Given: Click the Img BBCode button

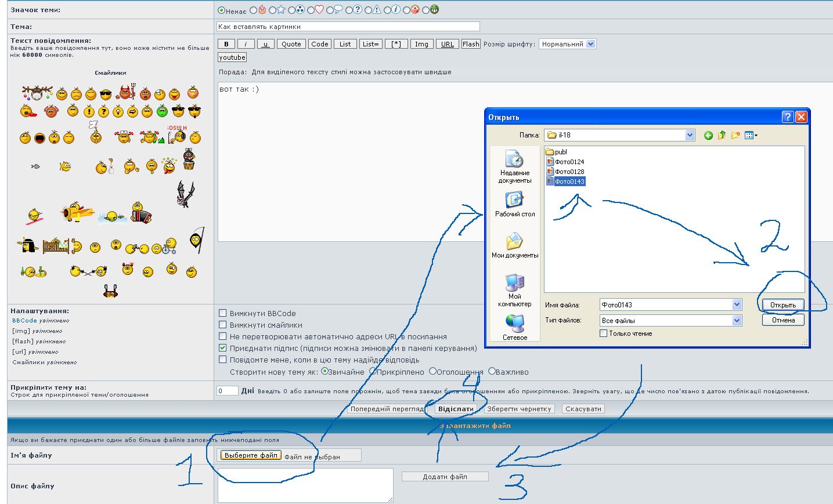Looking at the screenshot, I should click(x=421, y=44).
